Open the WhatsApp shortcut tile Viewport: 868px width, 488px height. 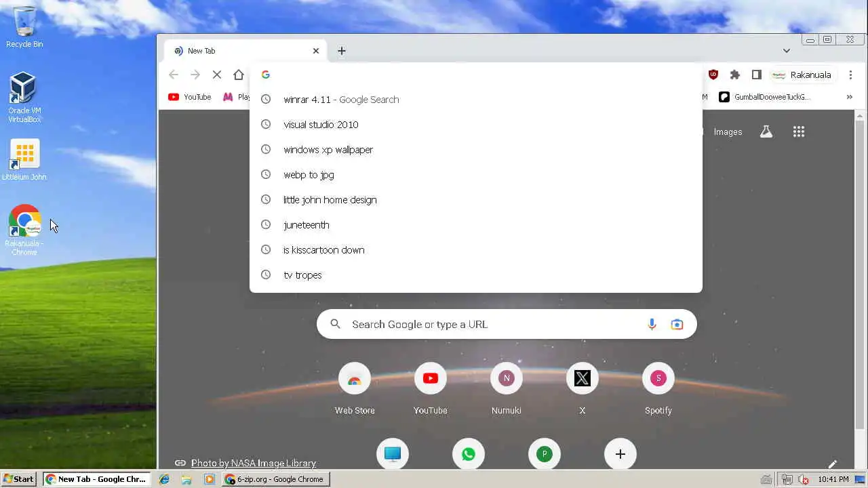tap(469, 454)
